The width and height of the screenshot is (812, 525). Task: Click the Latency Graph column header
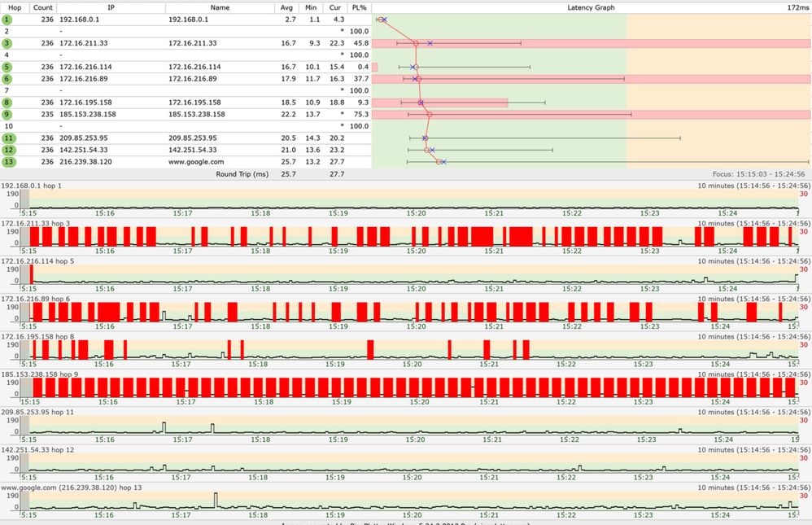pos(590,7)
